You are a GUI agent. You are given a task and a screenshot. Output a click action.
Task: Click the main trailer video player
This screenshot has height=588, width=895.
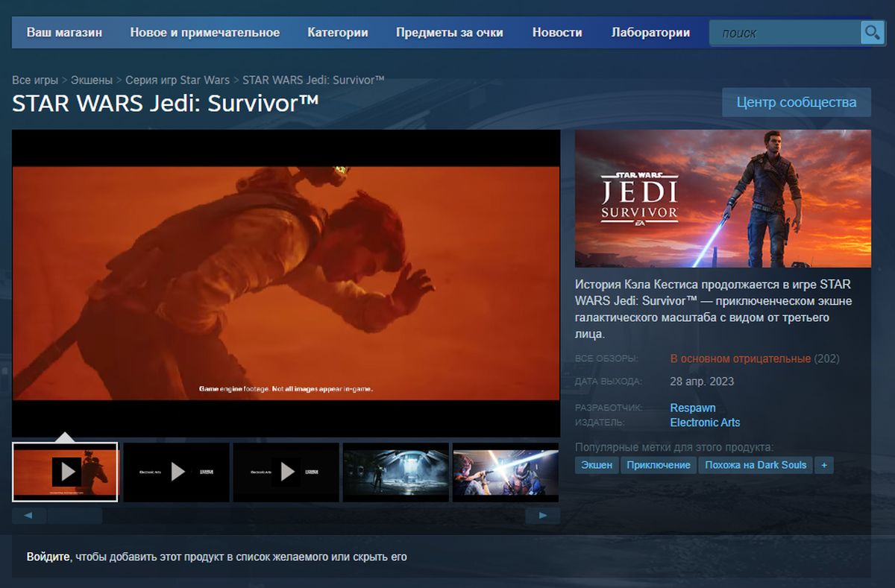pos(286,283)
